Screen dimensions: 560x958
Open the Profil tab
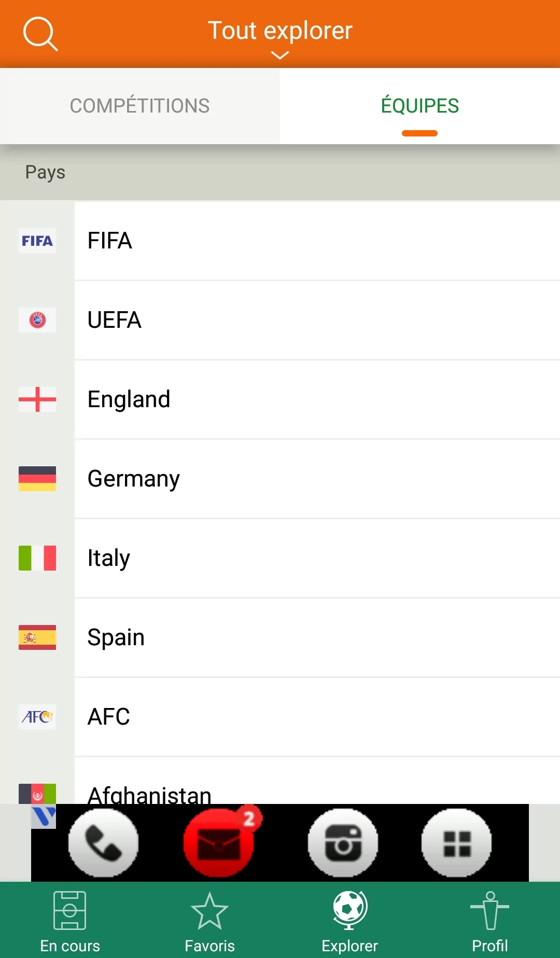point(490,922)
